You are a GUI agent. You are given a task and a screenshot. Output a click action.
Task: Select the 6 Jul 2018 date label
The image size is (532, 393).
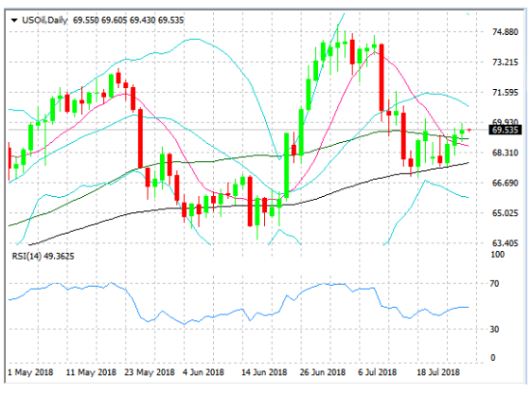pos(378,372)
